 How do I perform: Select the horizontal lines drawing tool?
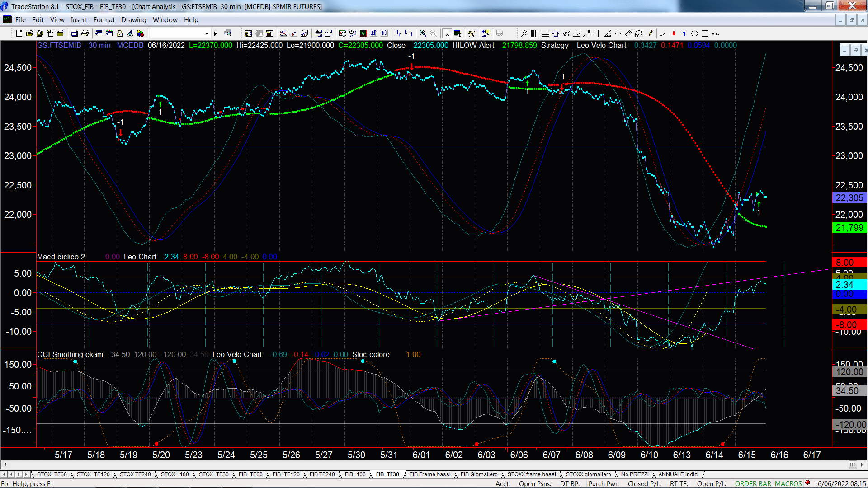545,33
